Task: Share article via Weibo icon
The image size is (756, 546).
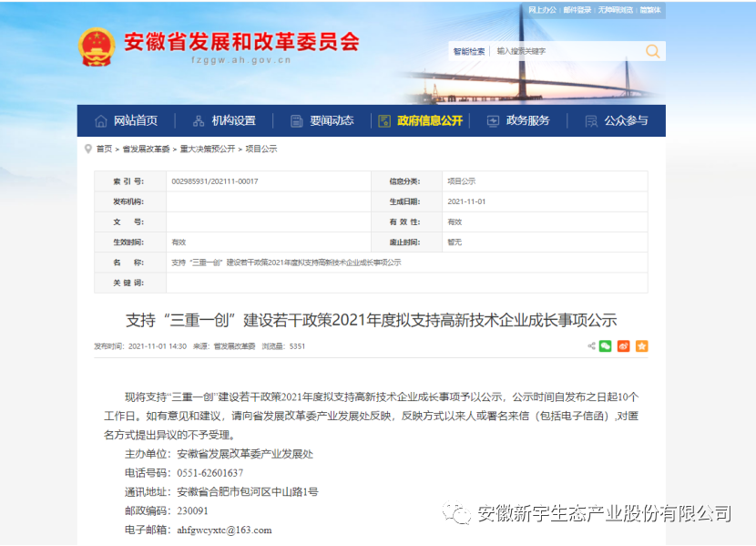Action: point(624,346)
